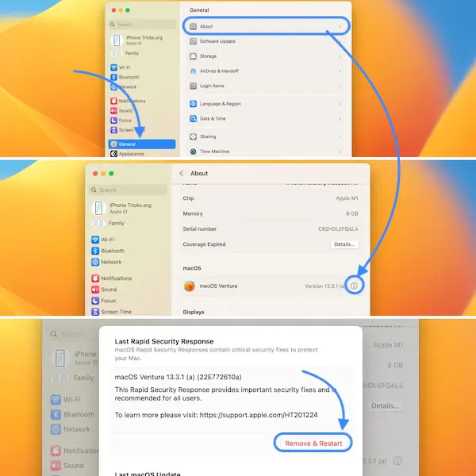This screenshot has height=476, width=476.
Task: Open the Sharing icon in General list
Action: pos(193,136)
